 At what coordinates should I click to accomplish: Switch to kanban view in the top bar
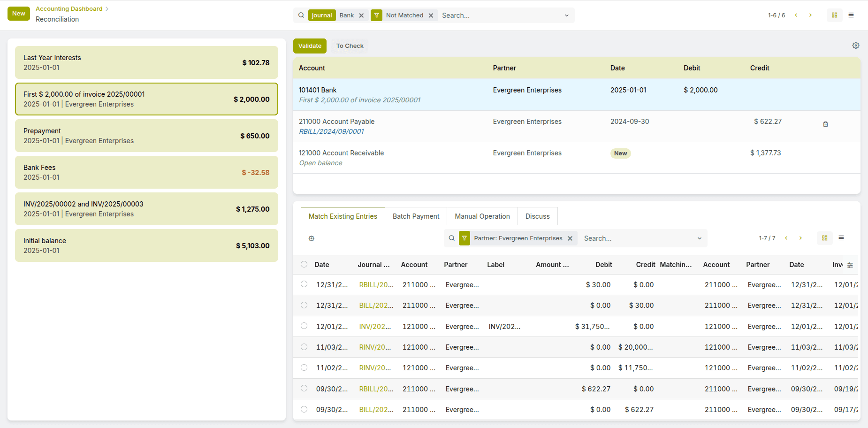pyautogui.click(x=834, y=15)
